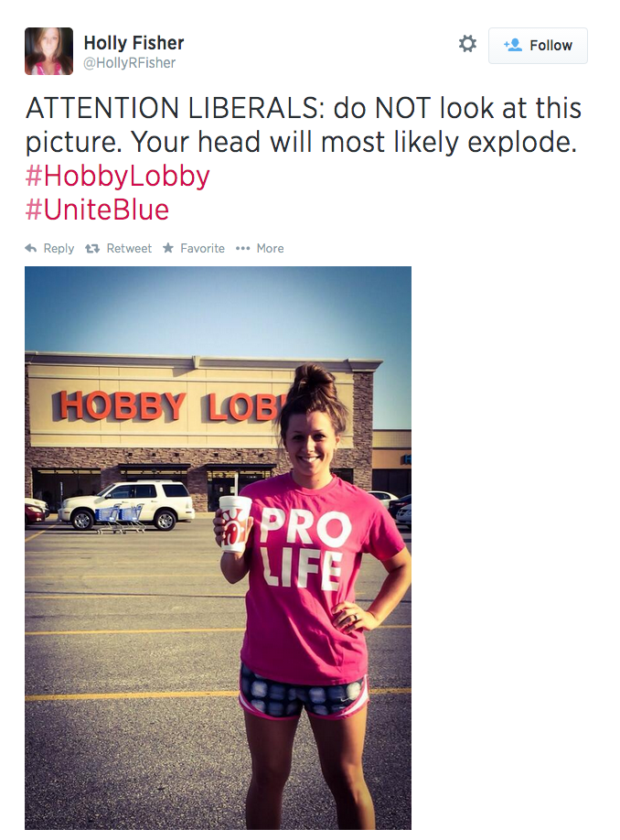
Task: Click the Favorite star icon
Action: (168, 247)
